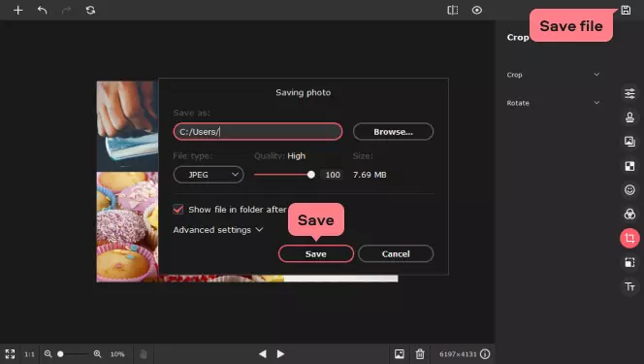Open the Adjust sliders panel
This screenshot has width=644, height=364.
[x=629, y=94]
